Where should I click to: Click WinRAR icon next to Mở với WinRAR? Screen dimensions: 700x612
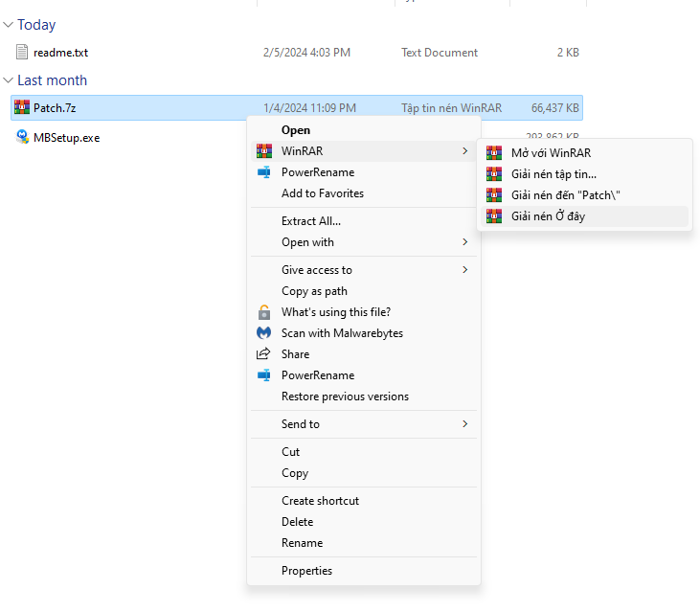pyautogui.click(x=494, y=153)
